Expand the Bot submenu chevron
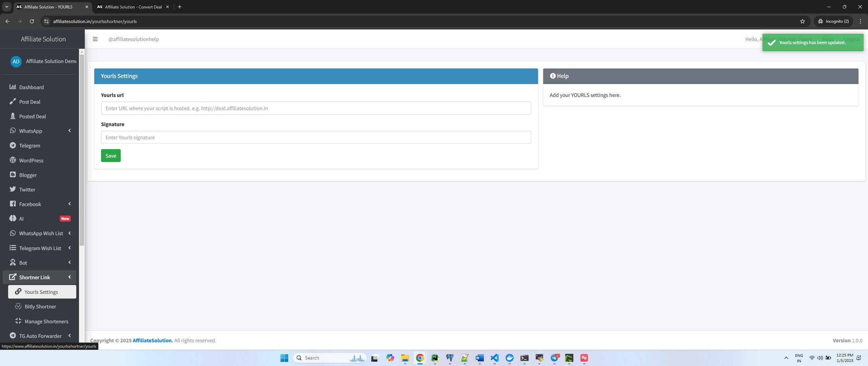 coord(70,263)
